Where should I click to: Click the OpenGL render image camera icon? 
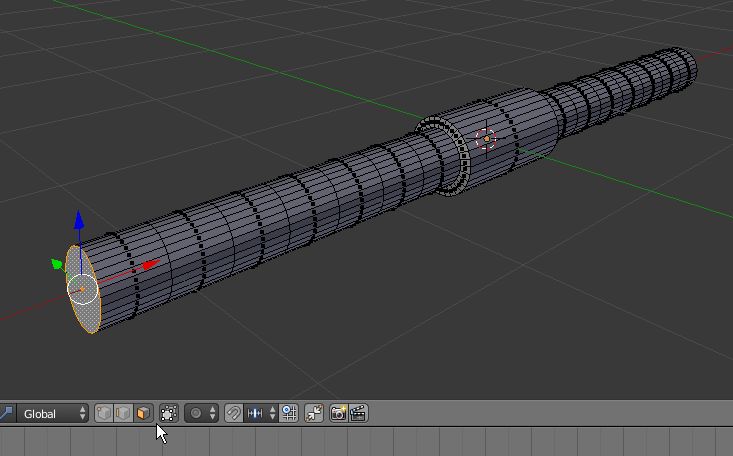point(338,413)
